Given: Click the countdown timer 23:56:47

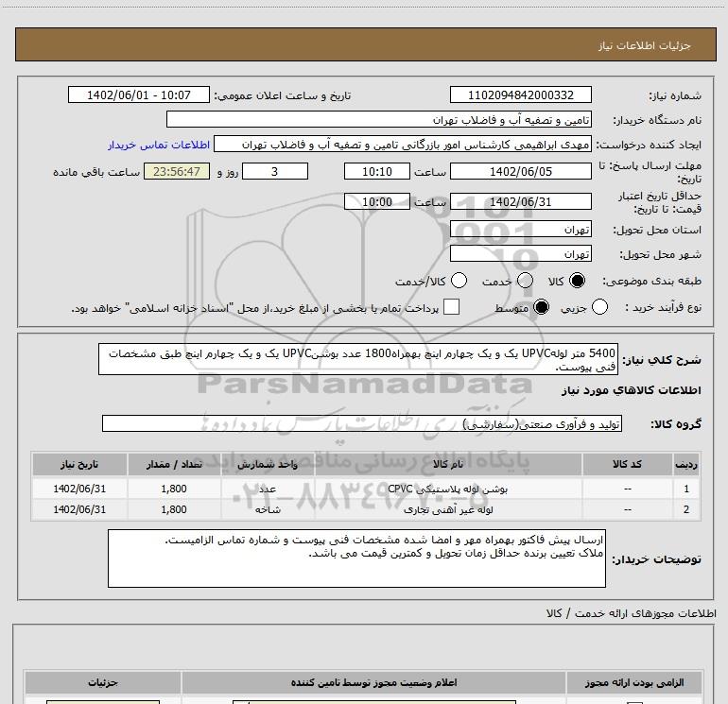Looking at the screenshot, I should click(x=177, y=171).
